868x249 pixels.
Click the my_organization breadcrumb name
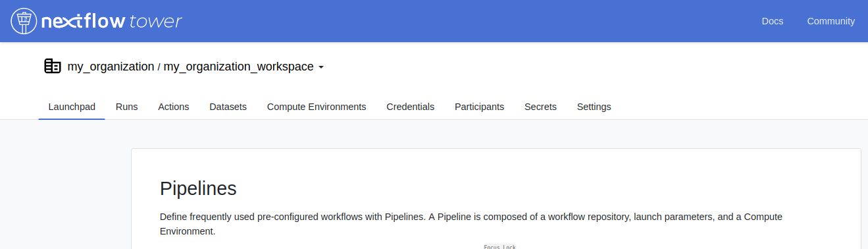(111, 67)
